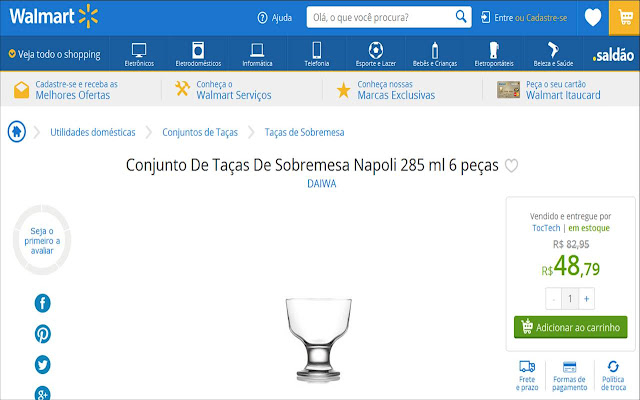This screenshot has height=400, width=640.
Task: Go to home via breadcrumb house icon
Action: click(17, 132)
